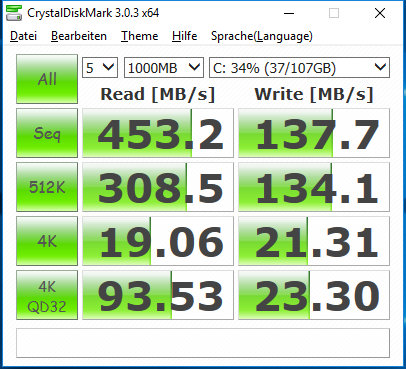Viewport: 406px width, 369px height.
Task: Open the Hilfe menu
Action: pos(185,36)
